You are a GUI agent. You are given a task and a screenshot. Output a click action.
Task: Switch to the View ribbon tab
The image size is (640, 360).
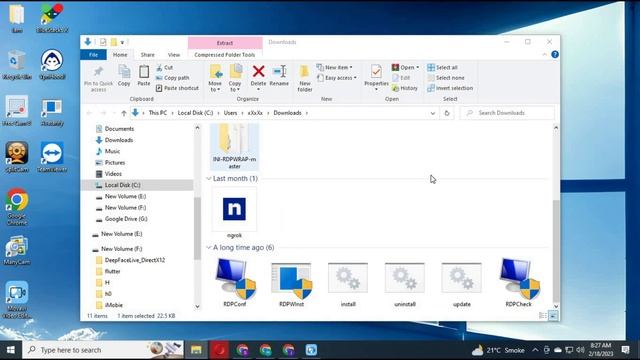coord(173,55)
